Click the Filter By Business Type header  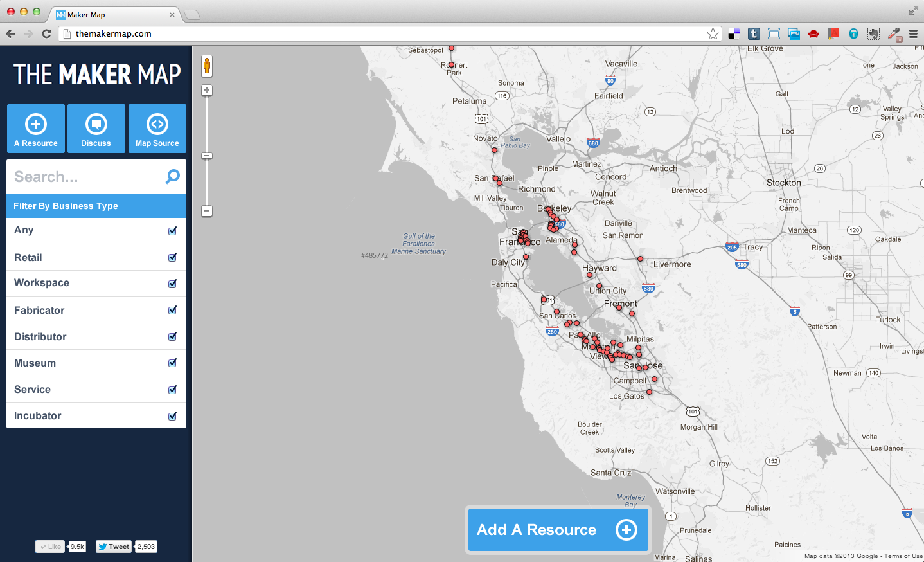point(96,206)
